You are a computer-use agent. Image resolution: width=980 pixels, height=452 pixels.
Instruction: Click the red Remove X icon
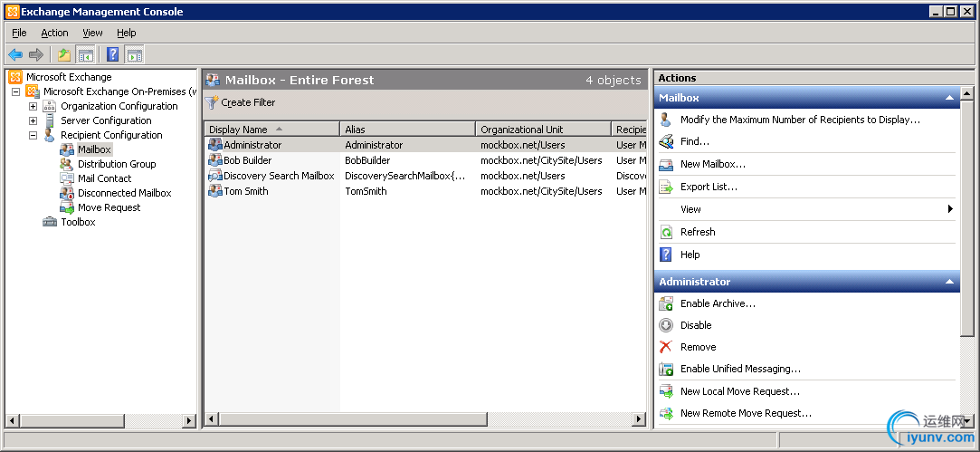coord(666,347)
